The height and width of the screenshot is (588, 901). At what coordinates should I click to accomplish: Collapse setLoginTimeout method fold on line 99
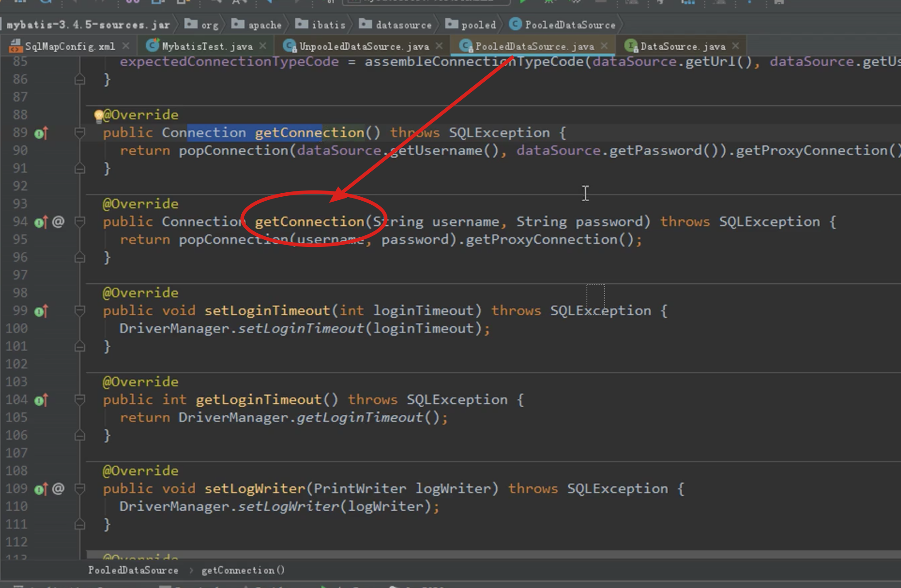tap(80, 311)
